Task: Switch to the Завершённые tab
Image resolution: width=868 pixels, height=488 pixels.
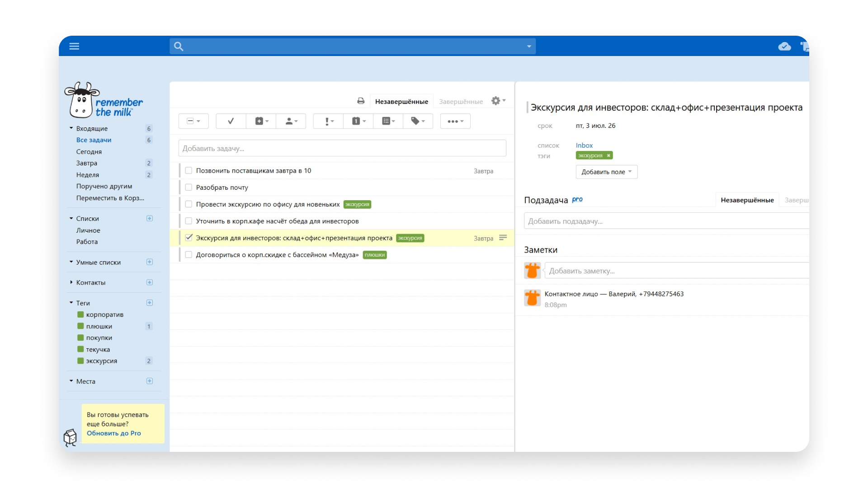Action: click(x=461, y=101)
